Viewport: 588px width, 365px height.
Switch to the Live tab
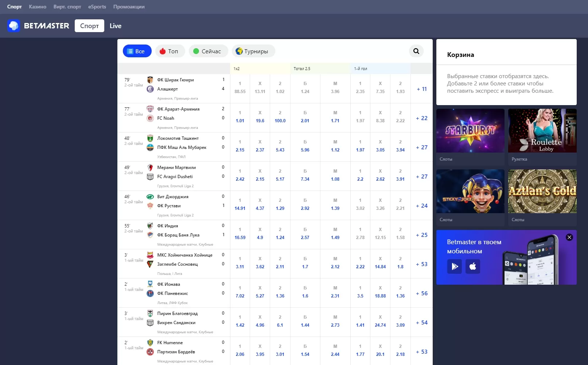(x=115, y=26)
